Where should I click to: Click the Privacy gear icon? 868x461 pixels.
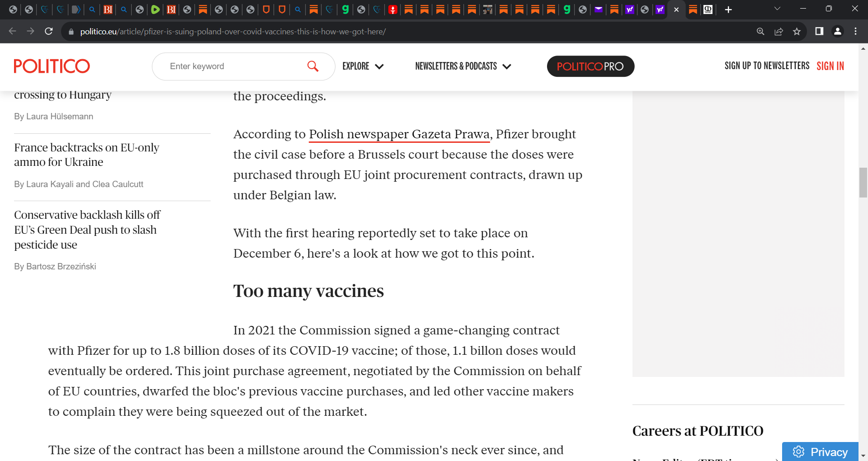coord(798,452)
